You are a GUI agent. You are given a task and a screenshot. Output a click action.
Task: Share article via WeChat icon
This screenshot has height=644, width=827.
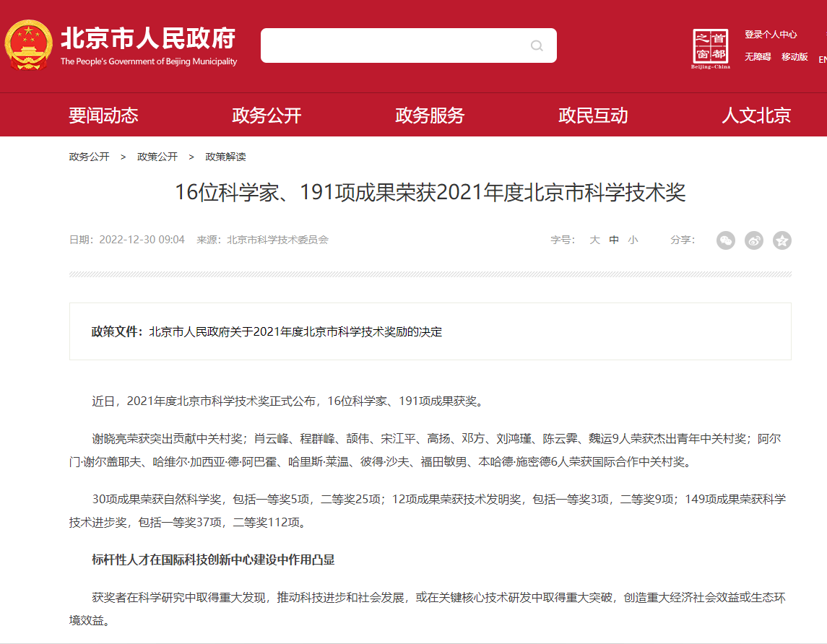point(725,240)
